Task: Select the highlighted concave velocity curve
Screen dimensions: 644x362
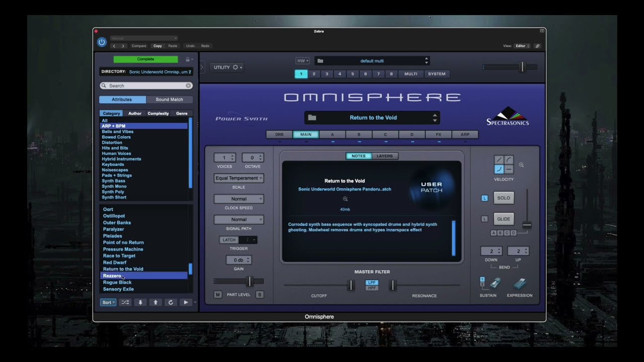Action: coord(499,169)
